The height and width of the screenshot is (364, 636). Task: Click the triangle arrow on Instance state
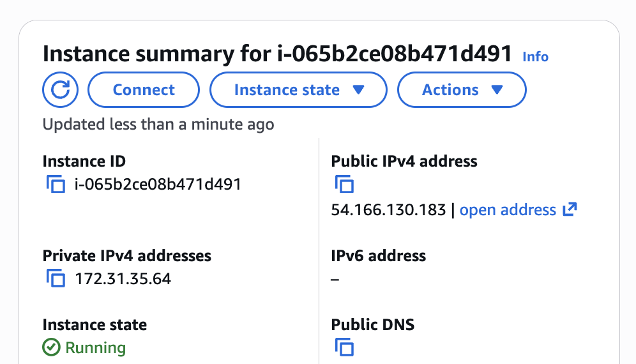pos(358,90)
